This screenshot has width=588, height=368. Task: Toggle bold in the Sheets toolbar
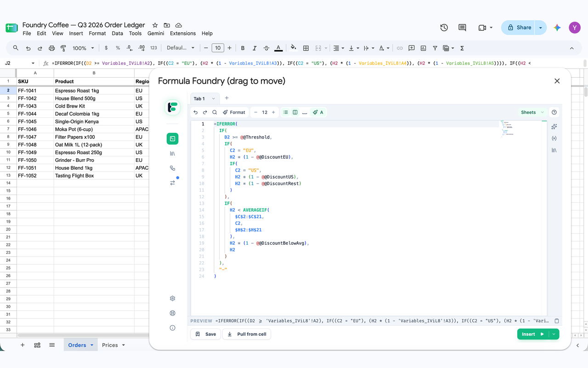[x=243, y=48]
